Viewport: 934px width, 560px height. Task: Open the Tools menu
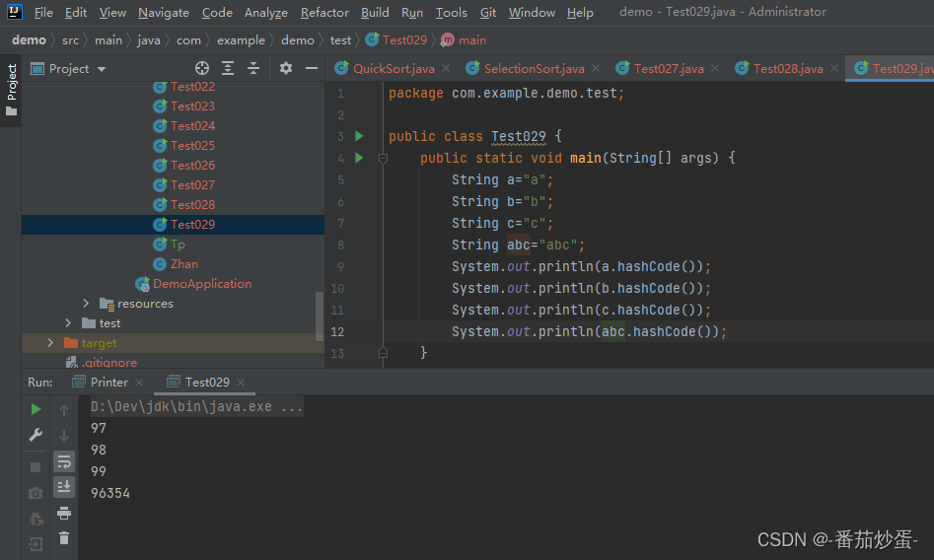coord(451,12)
